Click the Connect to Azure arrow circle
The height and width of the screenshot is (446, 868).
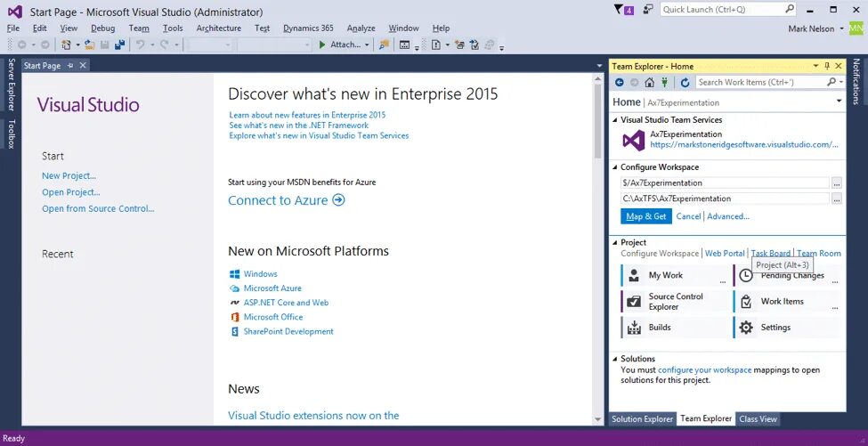coord(339,199)
